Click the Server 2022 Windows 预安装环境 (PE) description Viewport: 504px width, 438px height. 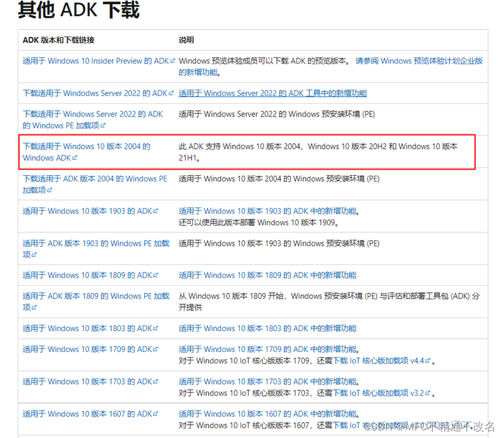click(x=277, y=114)
